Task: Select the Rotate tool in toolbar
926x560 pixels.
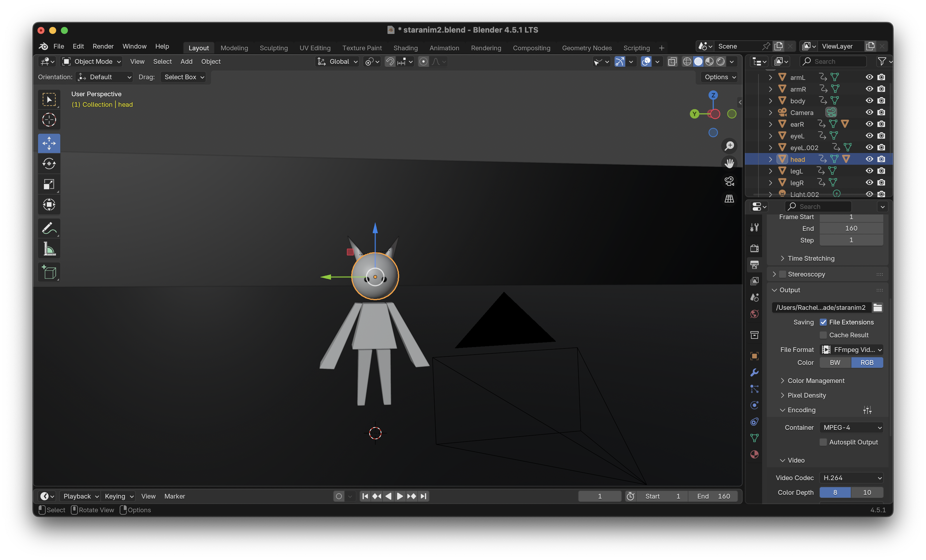Action: pos(49,164)
